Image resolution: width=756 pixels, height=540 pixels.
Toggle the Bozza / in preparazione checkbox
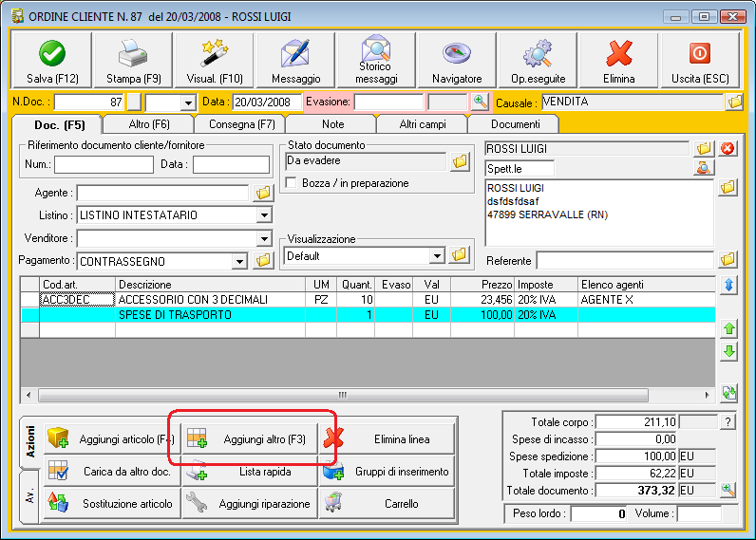pos(292,183)
